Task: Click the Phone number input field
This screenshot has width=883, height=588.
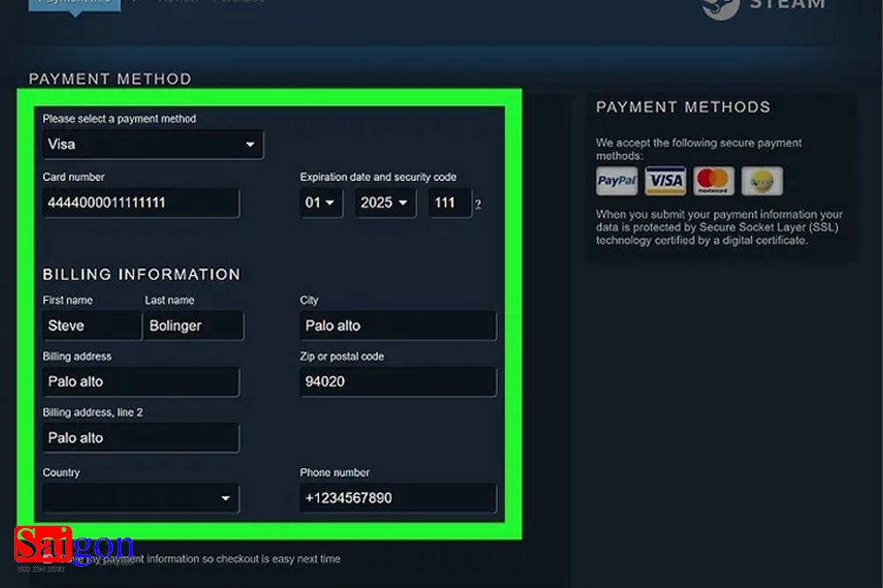Action: [397, 498]
